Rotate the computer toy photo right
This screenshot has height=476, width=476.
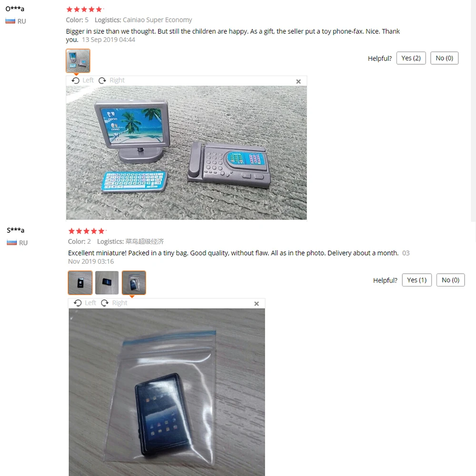(111, 80)
